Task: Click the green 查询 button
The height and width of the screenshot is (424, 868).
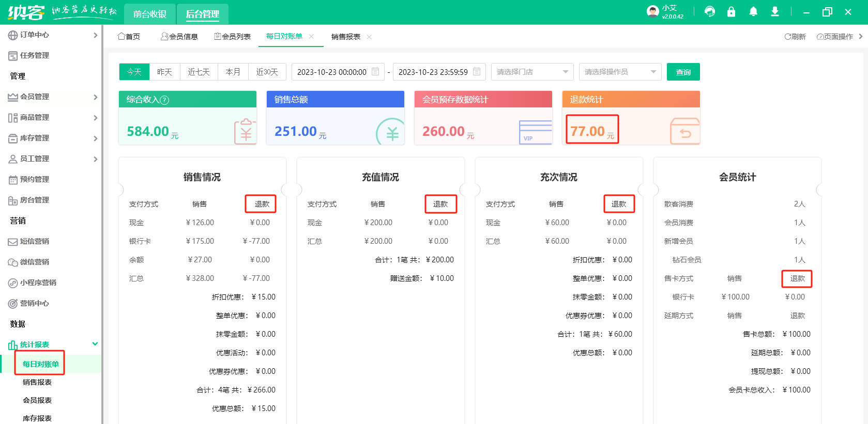Action: pos(683,72)
